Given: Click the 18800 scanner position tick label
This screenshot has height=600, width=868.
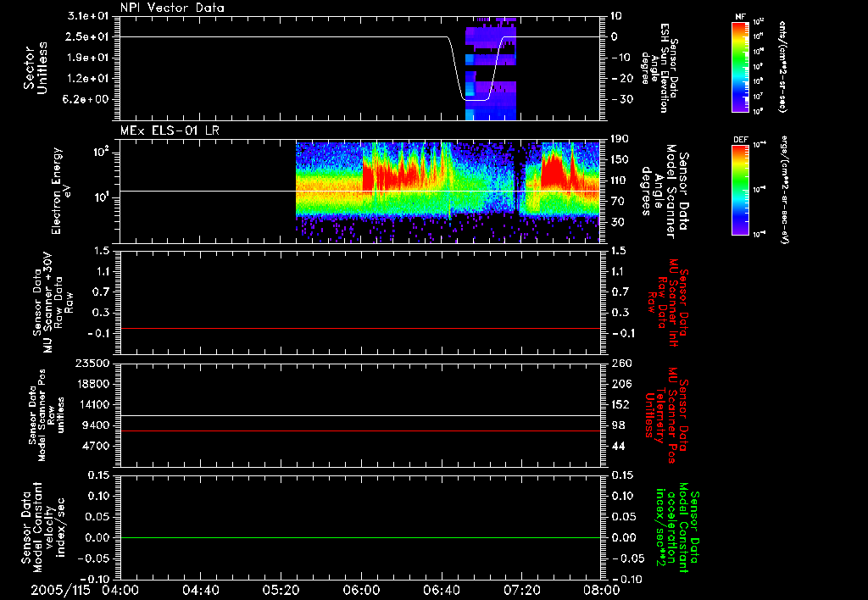Looking at the screenshot, I should pos(92,384).
